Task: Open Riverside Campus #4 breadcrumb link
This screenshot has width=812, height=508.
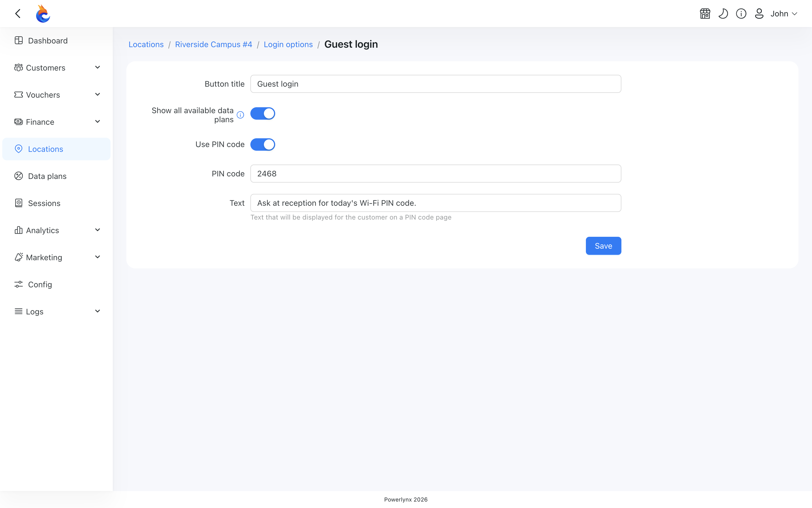Action: pos(213,44)
